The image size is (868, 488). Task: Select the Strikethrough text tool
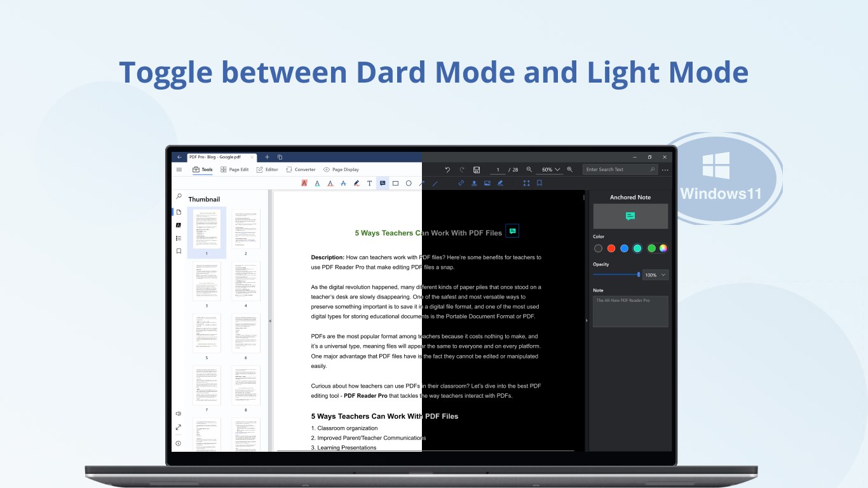tap(343, 183)
